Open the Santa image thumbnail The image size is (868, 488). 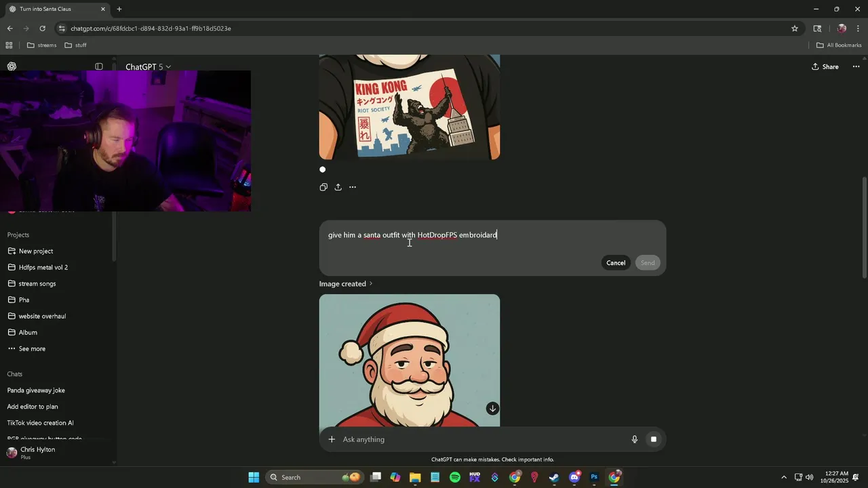[410, 361]
